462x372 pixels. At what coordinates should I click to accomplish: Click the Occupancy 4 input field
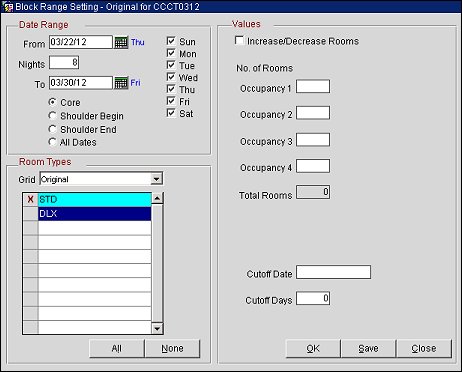(x=313, y=166)
